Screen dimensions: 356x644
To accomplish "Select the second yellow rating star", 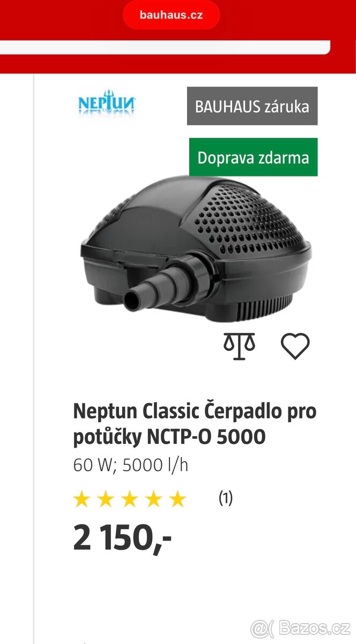I will tap(106, 500).
